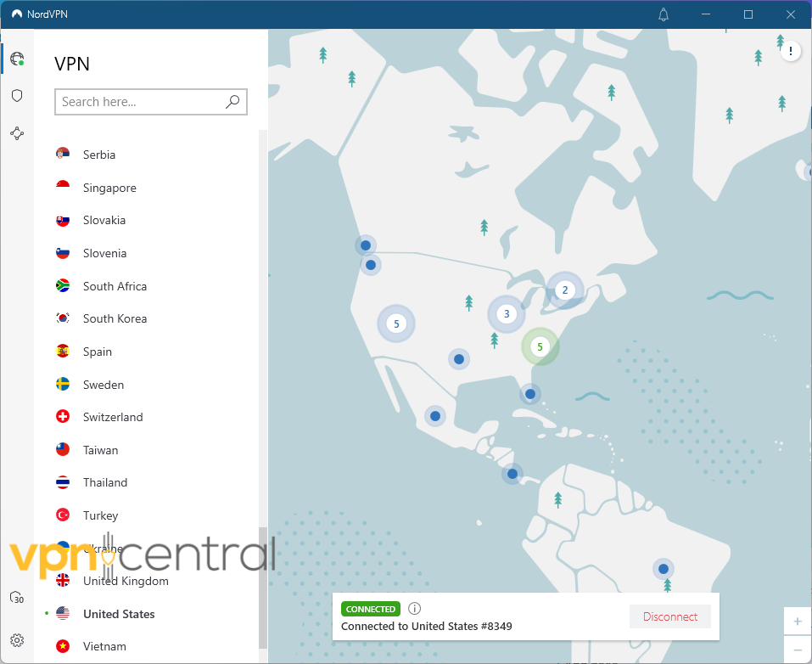Select Switzerland from the country list

[x=113, y=417]
